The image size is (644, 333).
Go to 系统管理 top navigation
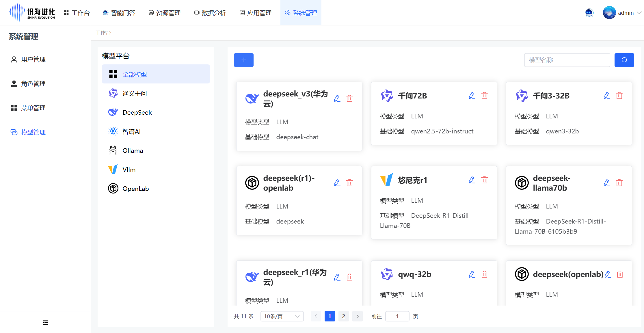[x=301, y=13]
